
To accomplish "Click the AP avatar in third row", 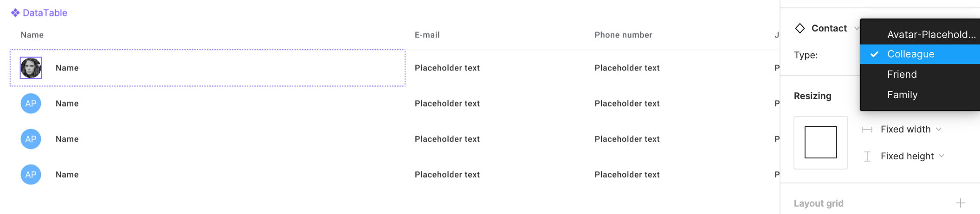I will click(31, 139).
